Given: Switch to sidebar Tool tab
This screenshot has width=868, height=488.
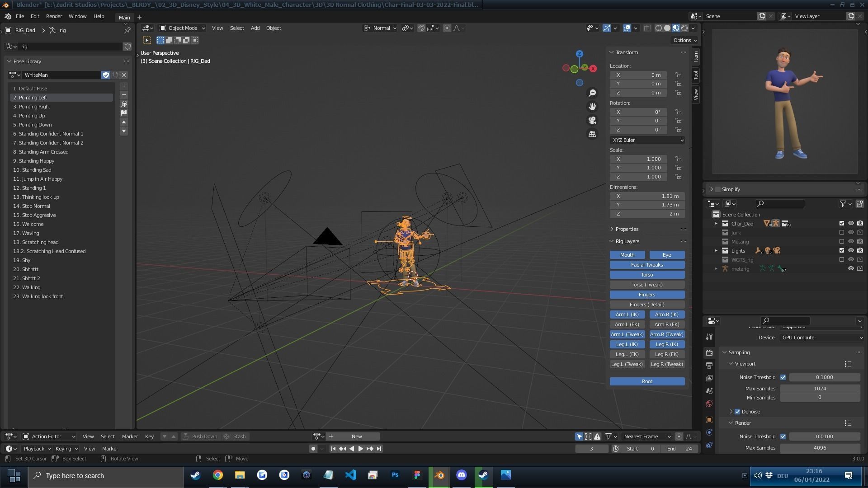Looking at the screenshot, I should [x=696, y=75].
